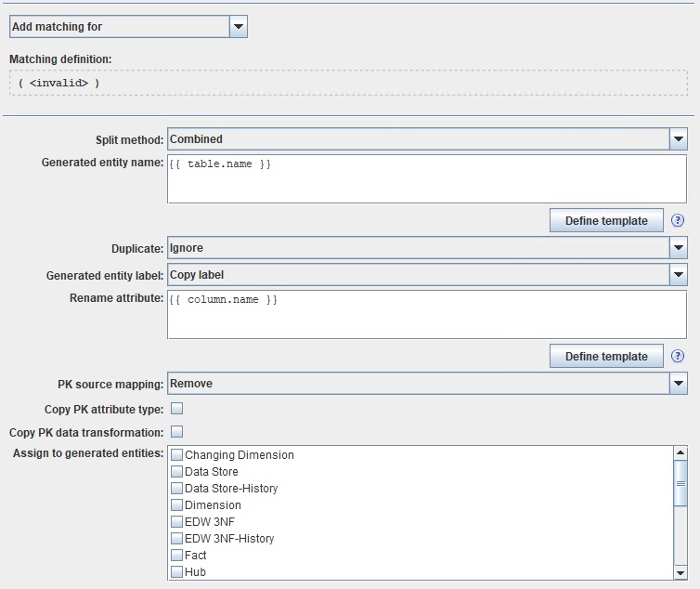Viewport: 700px width, 589px height.
Task: Toggle Copy PK data transformation checkbox
Action: [x=176, y=432]
